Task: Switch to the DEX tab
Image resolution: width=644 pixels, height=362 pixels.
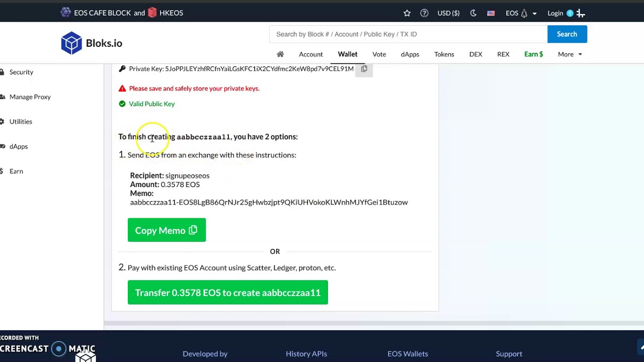Action: [x=475, y=54]
